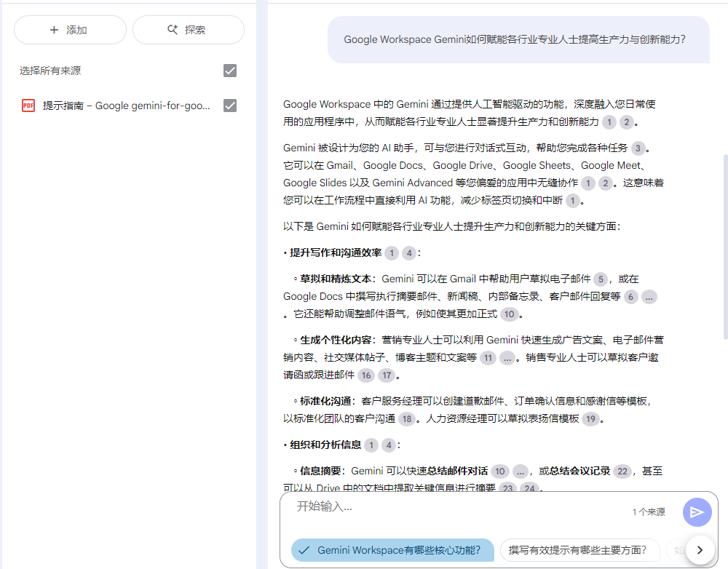Open citation 22 after 总结会议记录

622,471
